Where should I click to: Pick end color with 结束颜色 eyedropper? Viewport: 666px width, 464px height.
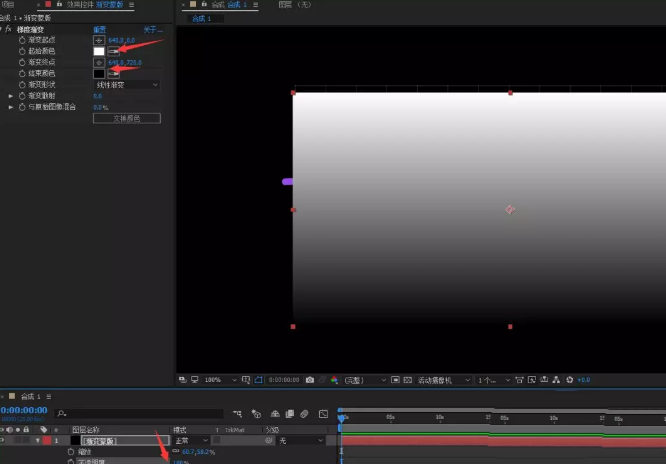[113, 74]
